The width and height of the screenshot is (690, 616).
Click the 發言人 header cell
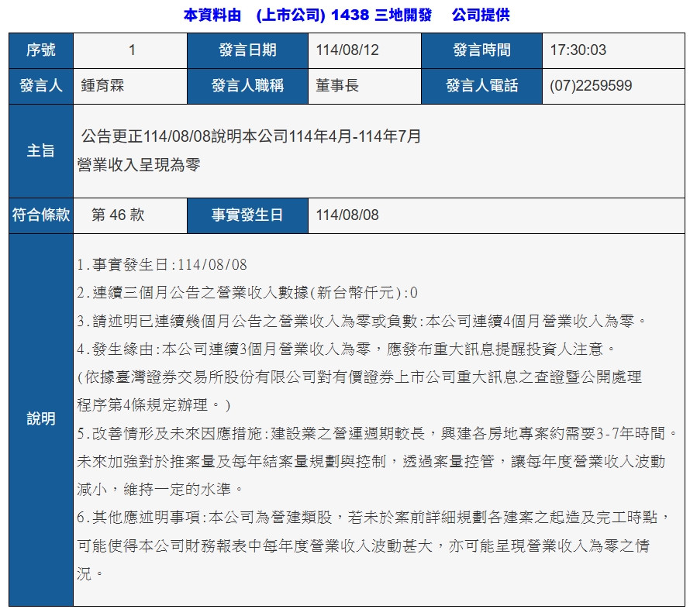coord(41,86)
